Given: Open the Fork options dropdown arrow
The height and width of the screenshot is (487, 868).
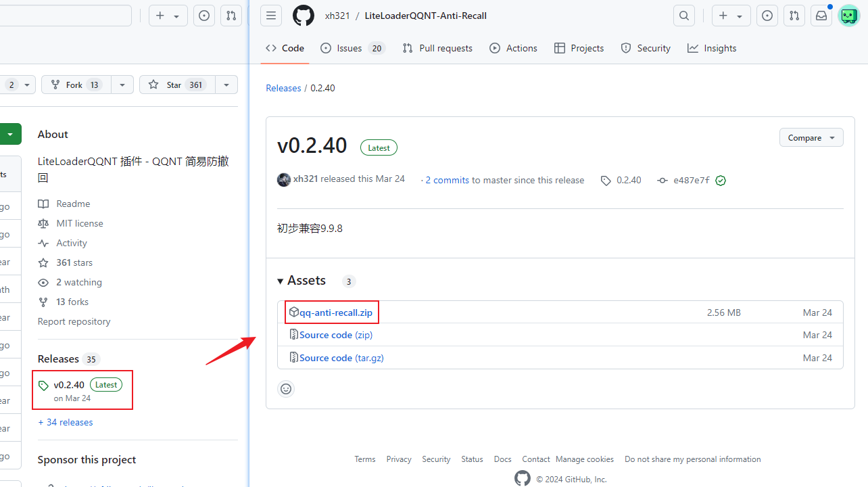Looking at the screenshot, I should (x=122, y=85).
